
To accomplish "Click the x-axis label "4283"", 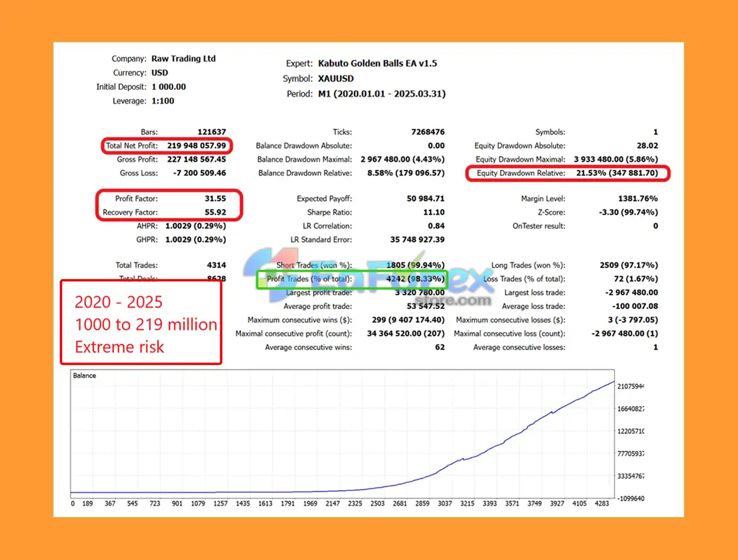I will click(602, 503).
